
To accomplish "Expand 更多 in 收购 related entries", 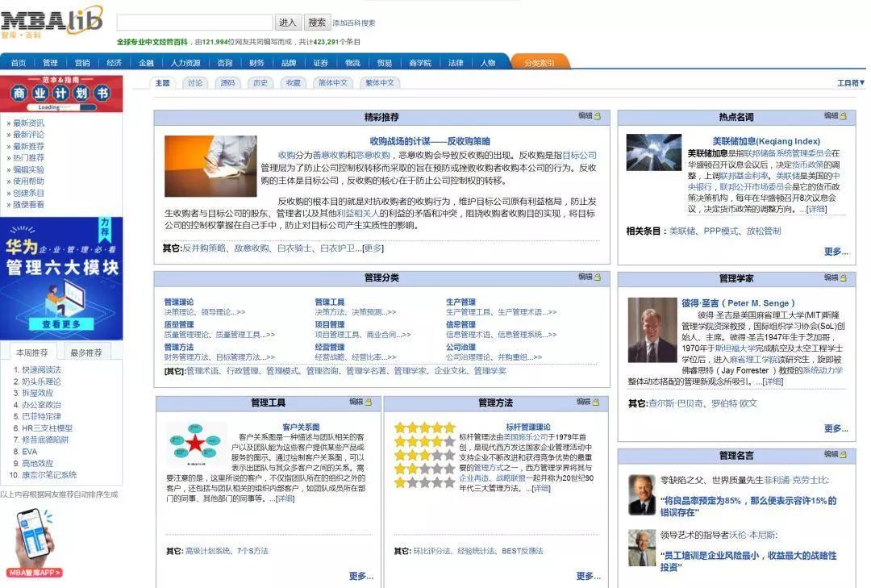I will point(373,248).
